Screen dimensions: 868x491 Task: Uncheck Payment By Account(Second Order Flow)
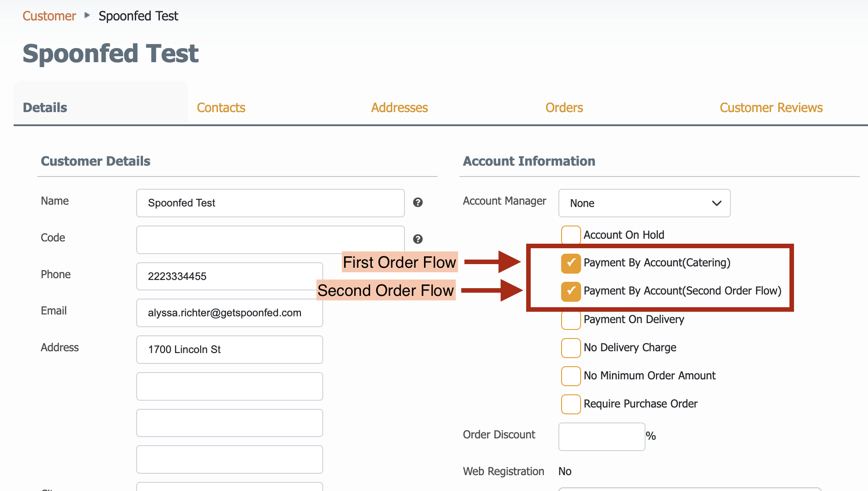(571, 291)
